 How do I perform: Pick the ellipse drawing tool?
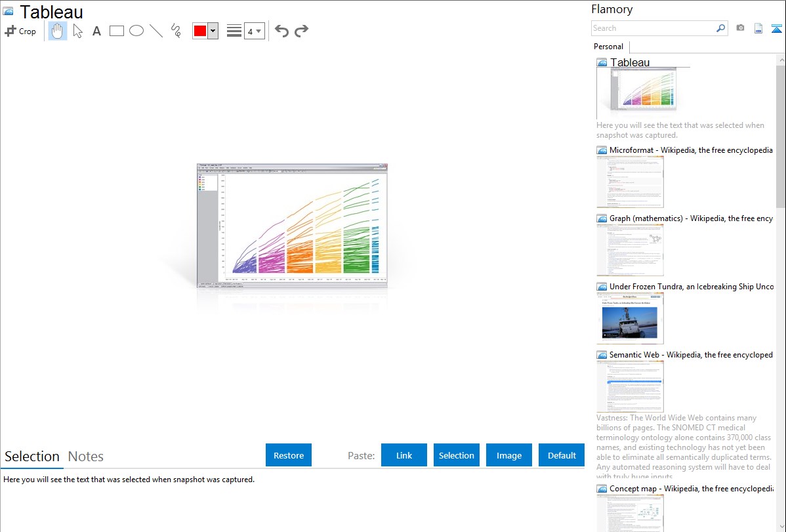click(x=136, y=31)
